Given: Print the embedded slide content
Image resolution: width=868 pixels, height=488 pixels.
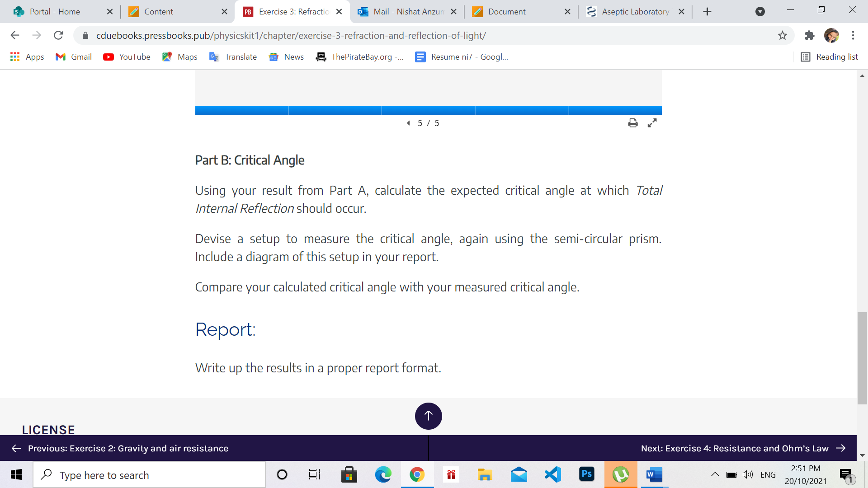Looking at the screenshot, I should coord(633,123).
